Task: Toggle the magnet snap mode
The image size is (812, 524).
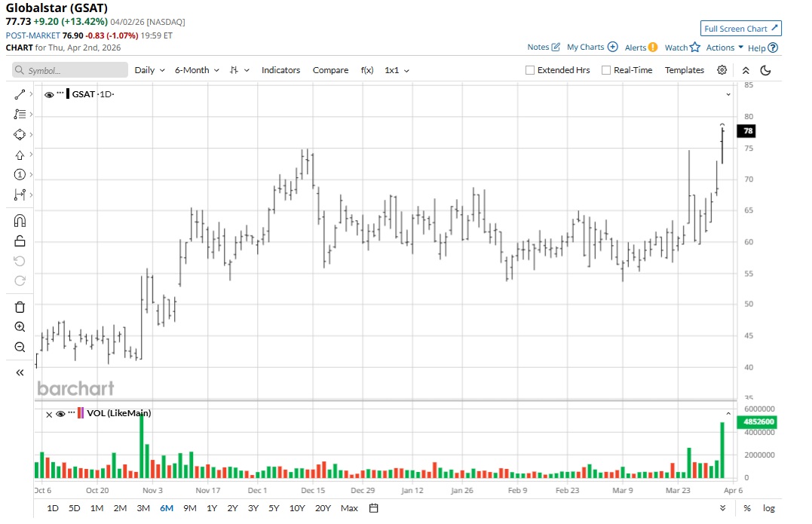Action: click(x=20, y=221)
